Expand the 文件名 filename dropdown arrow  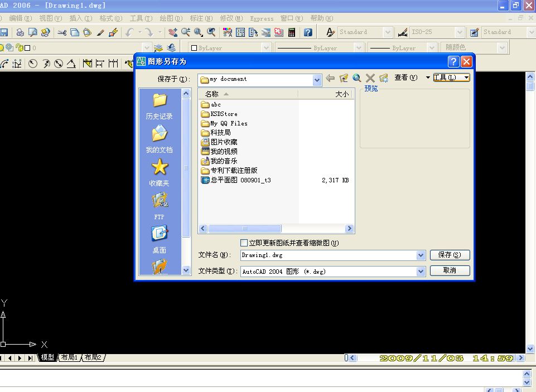coord(421,255)
